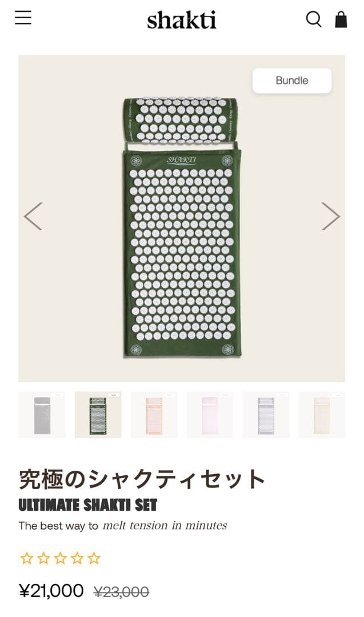Click the ¥21,000 sale price
This screenshot has width=364, height=617.
pyautogui.click(x=51, y=591)
